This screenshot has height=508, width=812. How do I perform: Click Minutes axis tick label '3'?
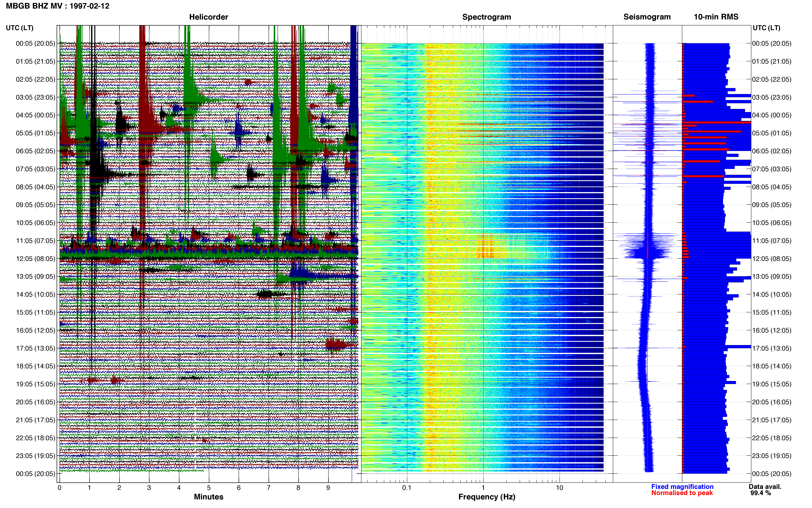pyautogui.click(x=149, y=488)
